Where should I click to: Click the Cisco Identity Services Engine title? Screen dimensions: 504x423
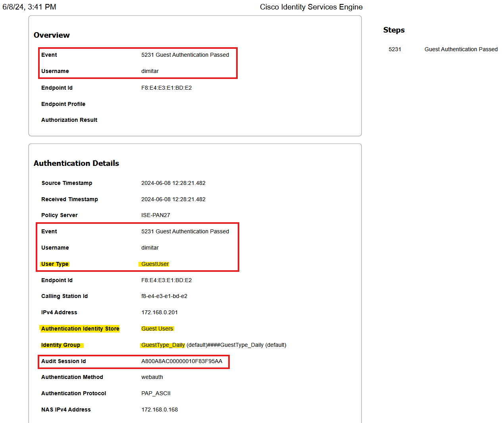click(x=311, y=7)
